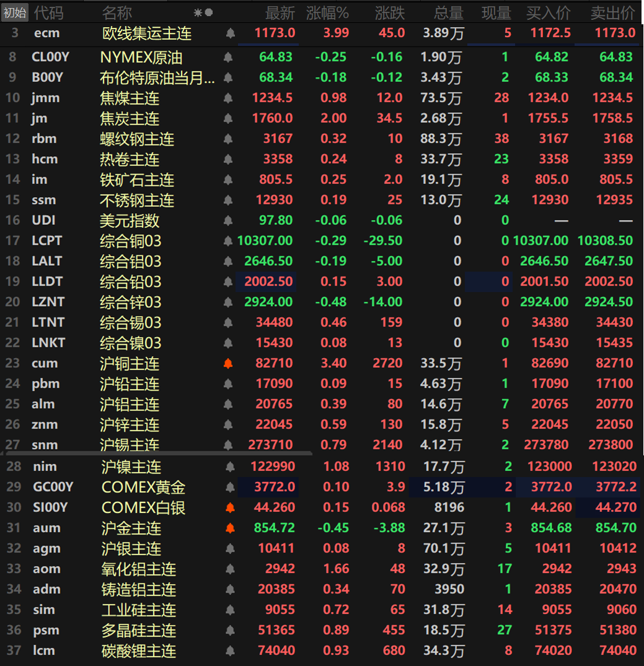Click the 初始 tab in the header
Viewport: 644px width, 666px height.
pyautogui.click(x=15, y=12)
